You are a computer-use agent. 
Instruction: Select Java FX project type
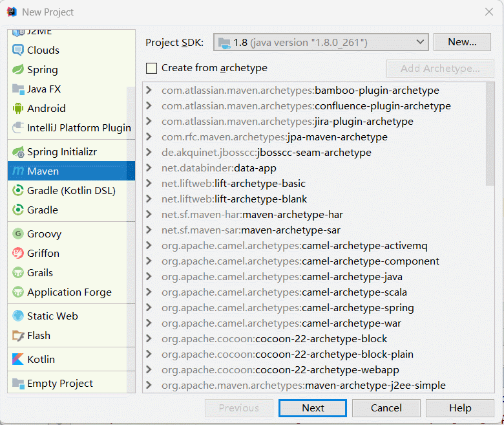click(x=67, y=89)
